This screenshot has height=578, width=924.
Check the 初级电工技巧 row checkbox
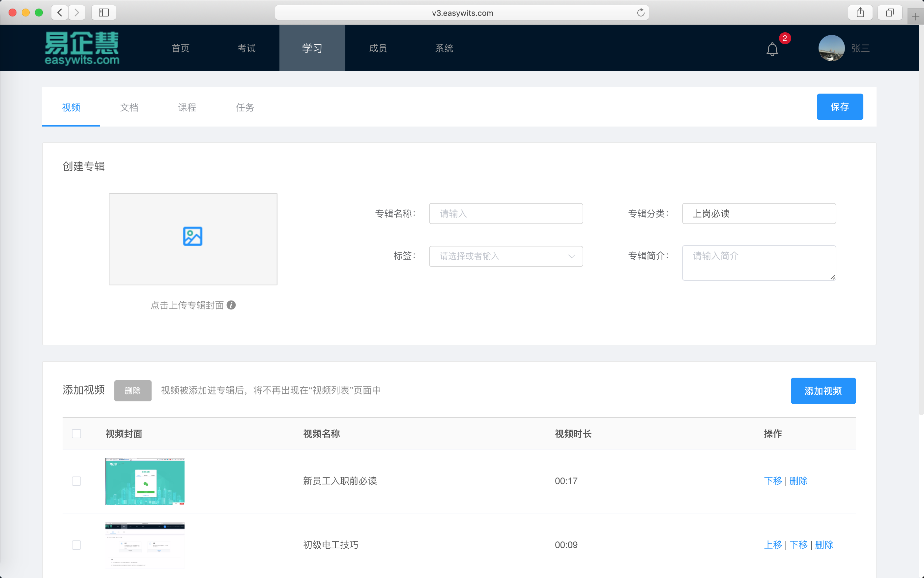point(76,545)
